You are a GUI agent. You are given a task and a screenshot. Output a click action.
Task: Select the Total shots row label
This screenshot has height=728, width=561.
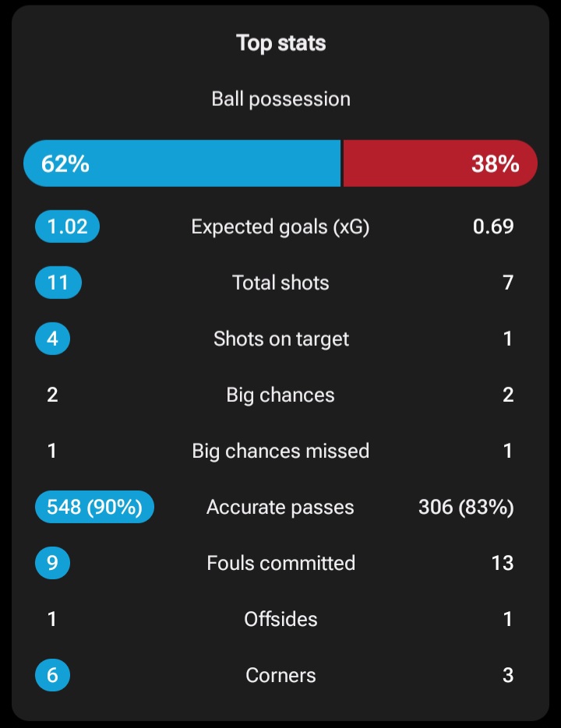(x=280, y=283)
